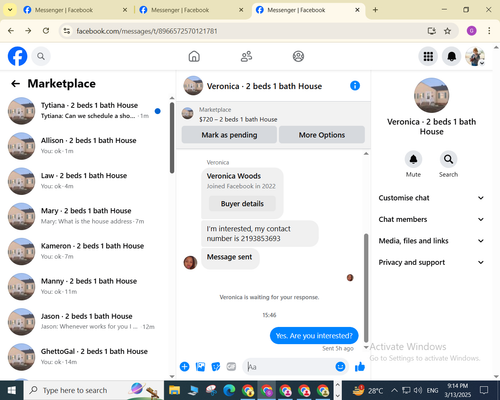This screenshot has height=400, width=500.
Task: Click the Windows taskbar search box
Action: 93,390
